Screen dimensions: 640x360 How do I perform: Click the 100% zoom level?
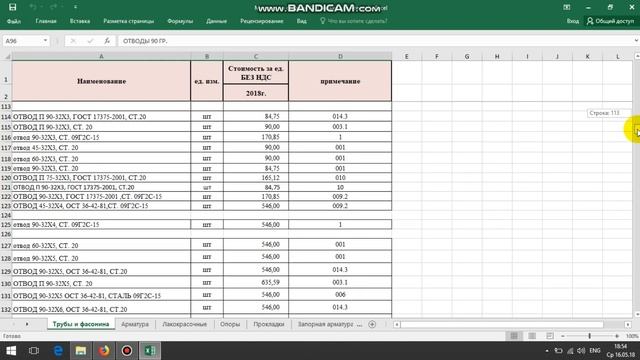point(632,336)
